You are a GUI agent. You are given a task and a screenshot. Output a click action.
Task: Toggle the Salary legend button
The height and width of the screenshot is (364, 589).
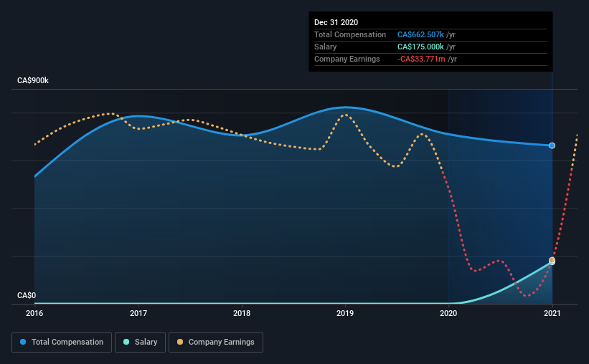(x=140, y=343)
